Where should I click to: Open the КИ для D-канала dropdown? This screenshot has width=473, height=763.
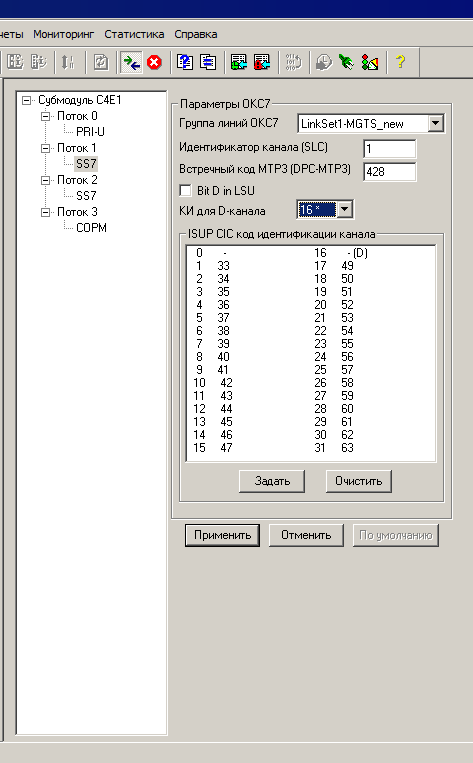345,209
